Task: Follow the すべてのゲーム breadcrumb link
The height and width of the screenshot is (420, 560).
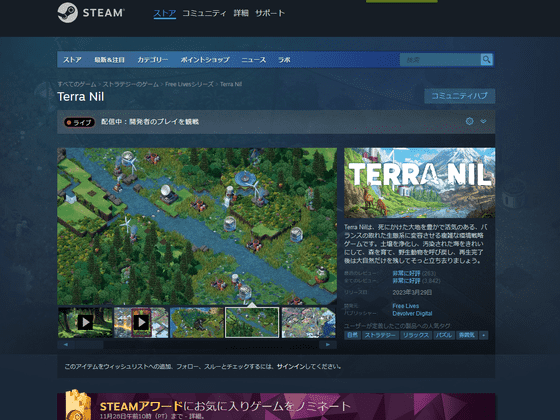Action: click(77, 84)
